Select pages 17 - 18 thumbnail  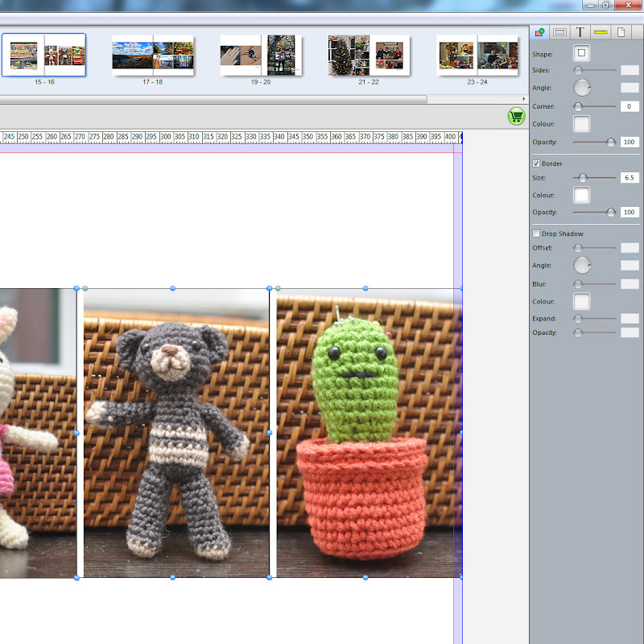[x=153, y=56]
